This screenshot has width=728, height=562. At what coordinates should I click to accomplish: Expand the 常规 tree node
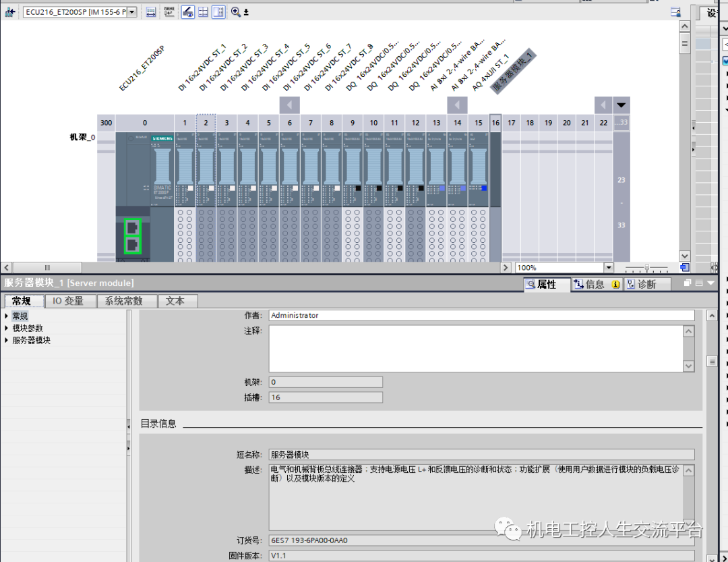click(x=7, y=316)
